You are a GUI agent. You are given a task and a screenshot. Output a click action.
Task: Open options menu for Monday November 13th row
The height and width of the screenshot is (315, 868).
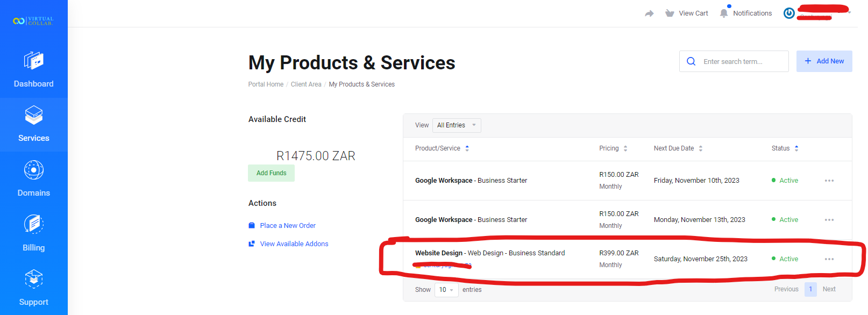[x=829, y=220]
